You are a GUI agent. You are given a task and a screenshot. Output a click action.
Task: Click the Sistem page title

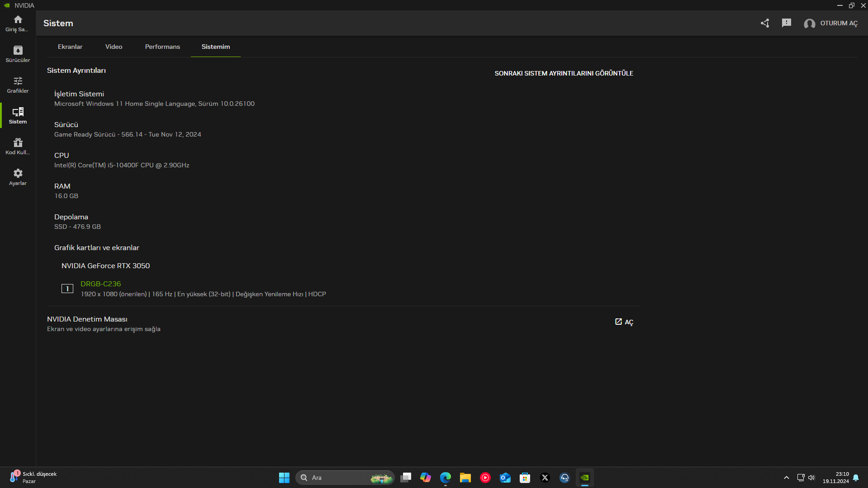click(x=58, y=24)
